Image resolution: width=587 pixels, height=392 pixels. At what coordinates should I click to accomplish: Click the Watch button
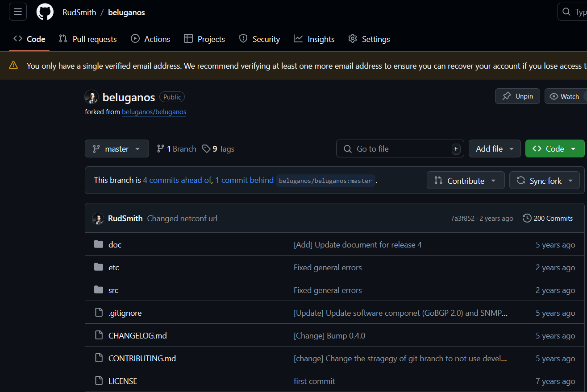point(566,96)
